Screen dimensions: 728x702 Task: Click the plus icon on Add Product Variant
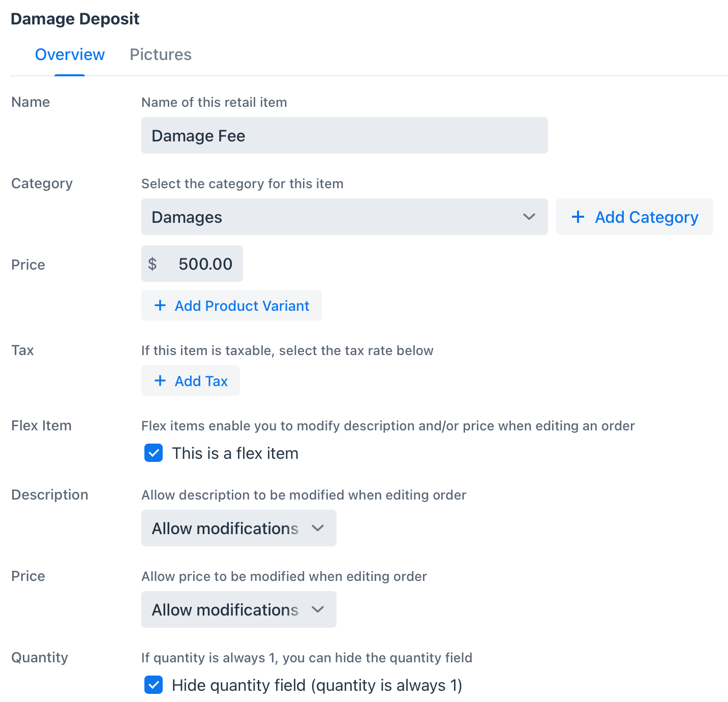(160, 305)
